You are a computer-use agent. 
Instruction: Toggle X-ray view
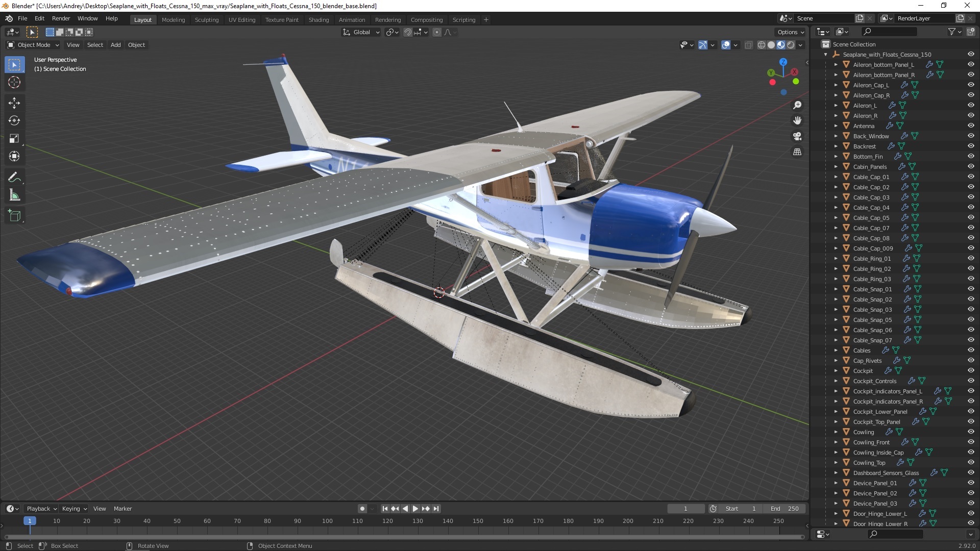coord(749,45)
